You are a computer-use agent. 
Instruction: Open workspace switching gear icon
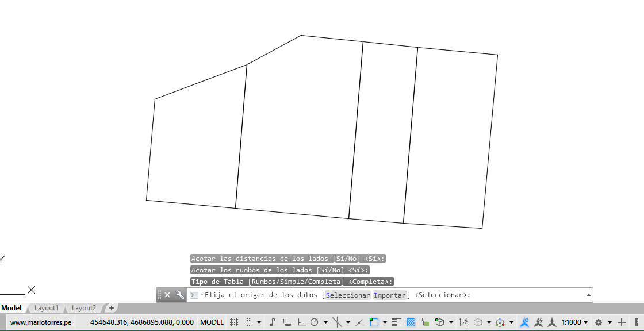(x=599, y=322)
